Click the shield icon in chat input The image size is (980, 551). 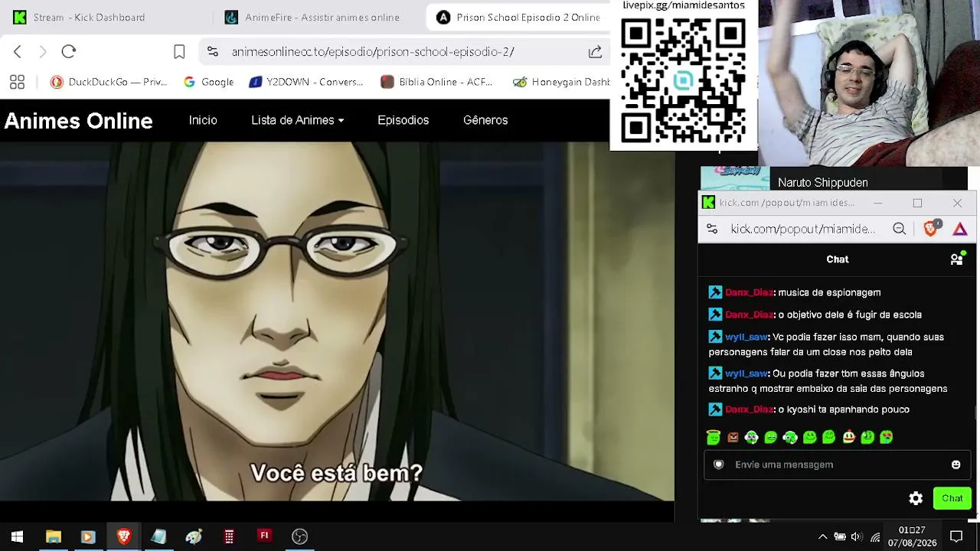[718, 465]
